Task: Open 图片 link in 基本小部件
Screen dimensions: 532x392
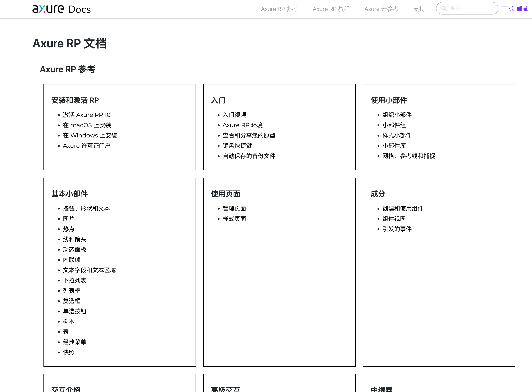Action: tap(69, 219)
